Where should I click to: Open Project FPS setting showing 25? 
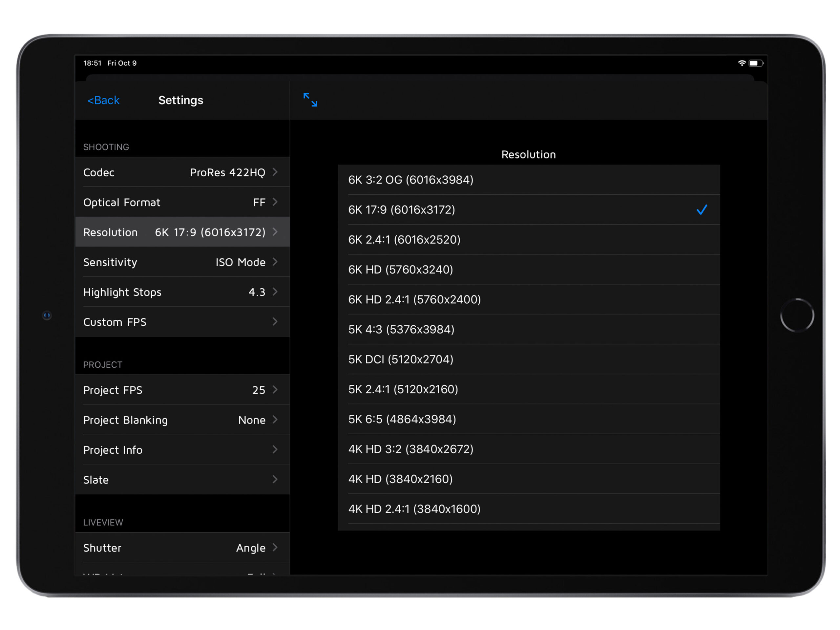point(182,390)
